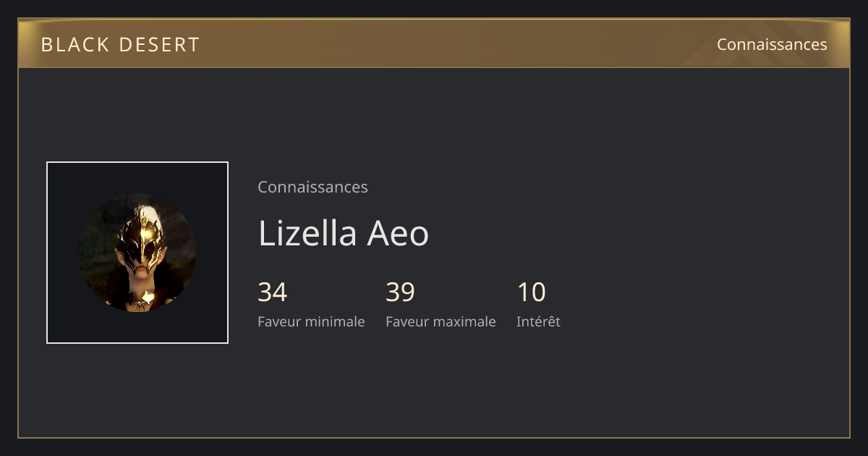Click the gold header banner

(x=434, y=43)
